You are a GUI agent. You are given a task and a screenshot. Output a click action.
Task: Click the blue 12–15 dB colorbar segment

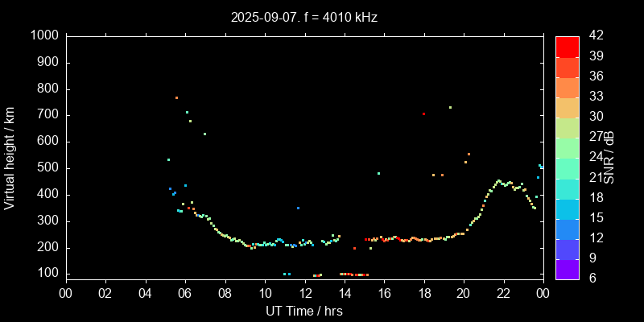[x=568, y=229]
